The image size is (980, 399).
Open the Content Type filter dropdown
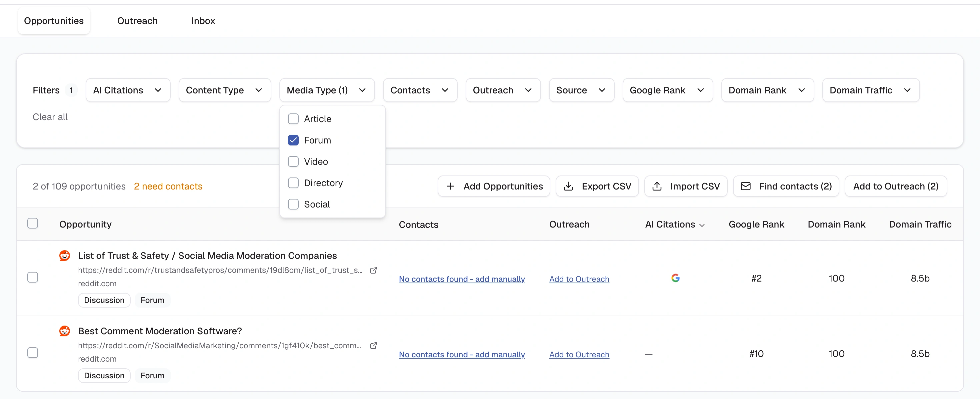tap(224, 90)
